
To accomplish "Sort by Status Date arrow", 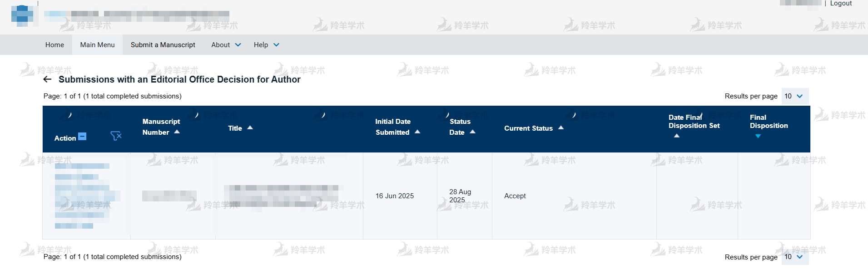I will point(472,132).
